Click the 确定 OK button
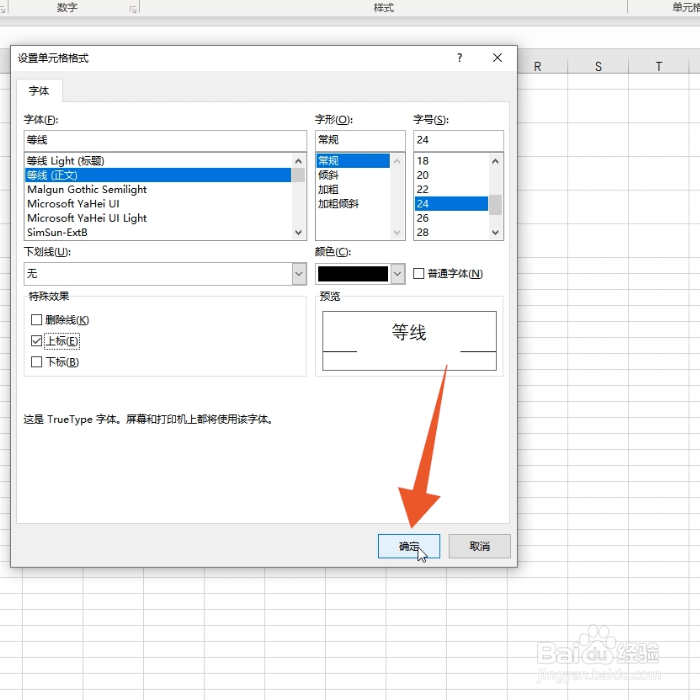Image resolution: width=700 pixels, height=700 pixels. tap(409, 546)
